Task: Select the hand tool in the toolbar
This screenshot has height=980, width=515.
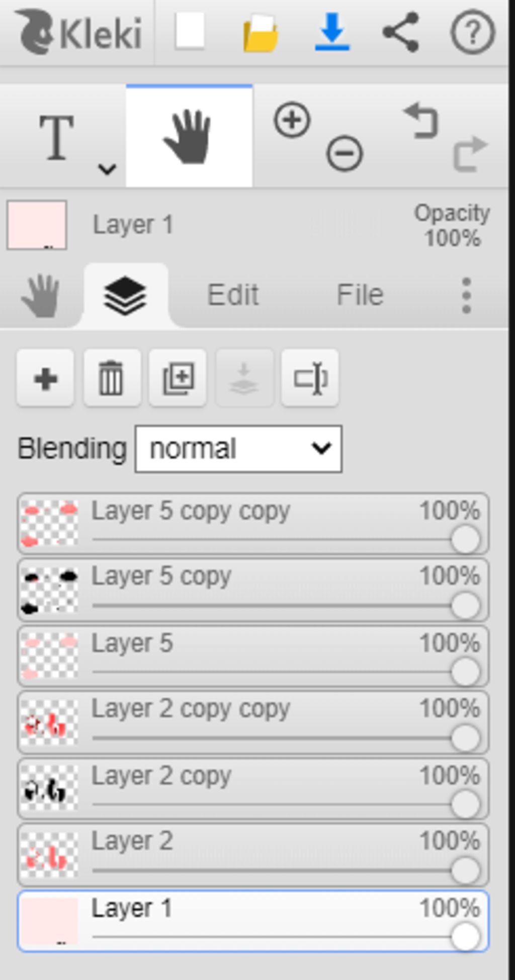Action: coord(189,136)
